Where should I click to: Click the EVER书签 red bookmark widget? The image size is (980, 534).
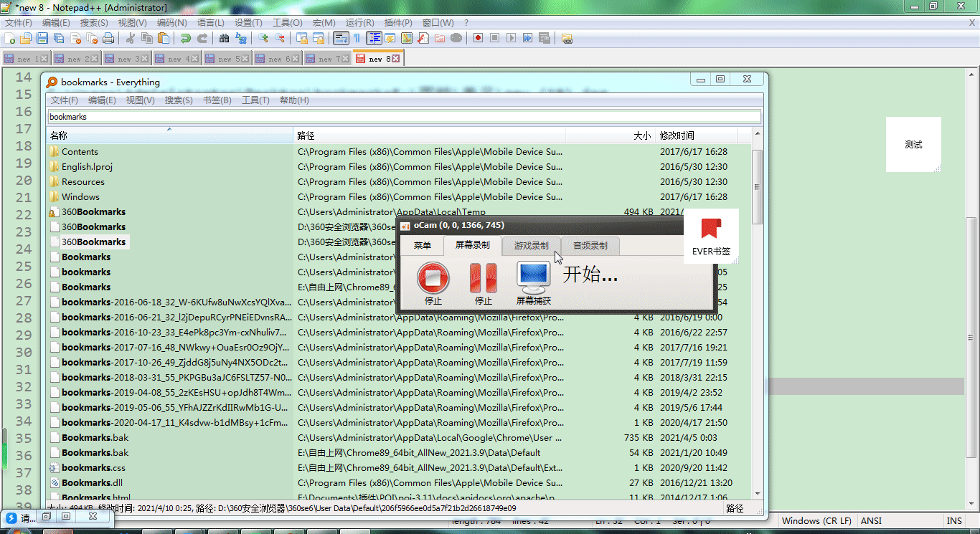711,237
